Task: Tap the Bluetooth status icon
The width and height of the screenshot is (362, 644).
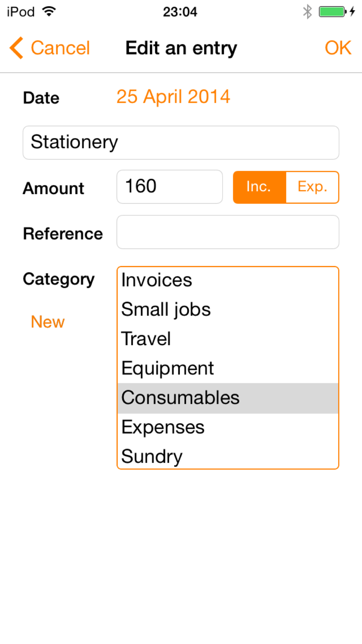Action: coord(307,12)
